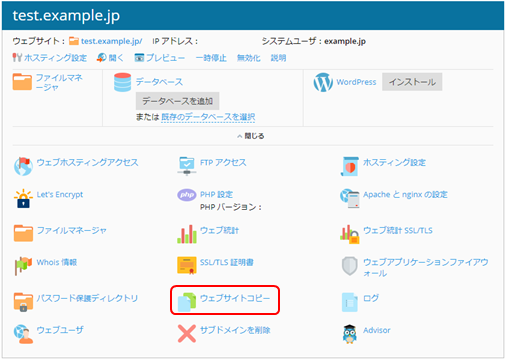Image resolution: width=506 pixels, height=360 pixels.
Task: Click the ウェブホスティングアクセス globe flag icon
Action: pyautogui.click(x=23, y=166)
